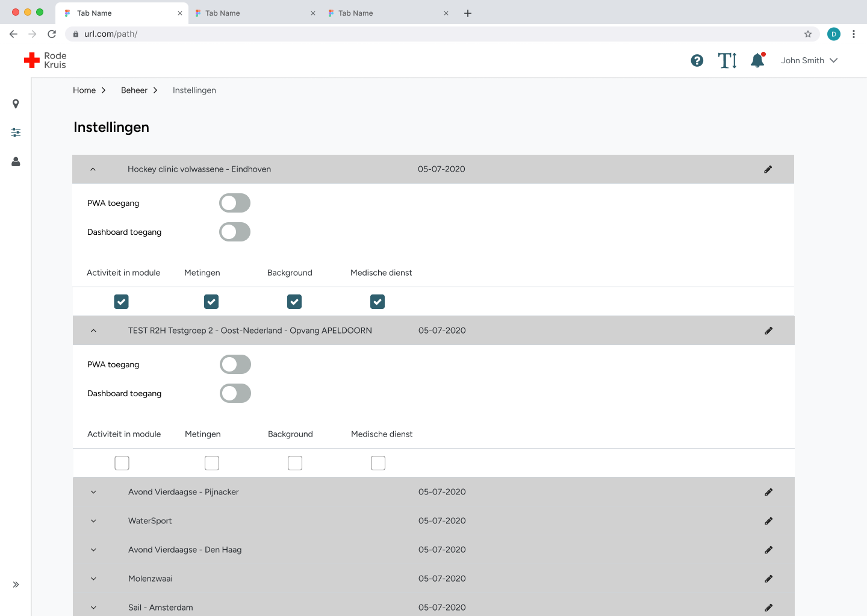Screen dimensions: 867x616
Task: Open the settings sliders sidebar icon
Action: click(16, 132)
